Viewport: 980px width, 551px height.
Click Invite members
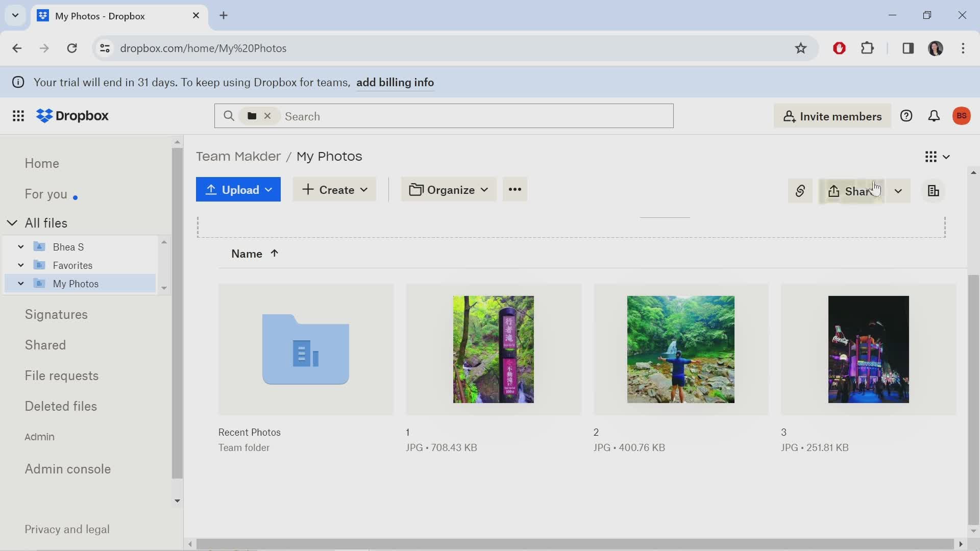coord(832,116)
